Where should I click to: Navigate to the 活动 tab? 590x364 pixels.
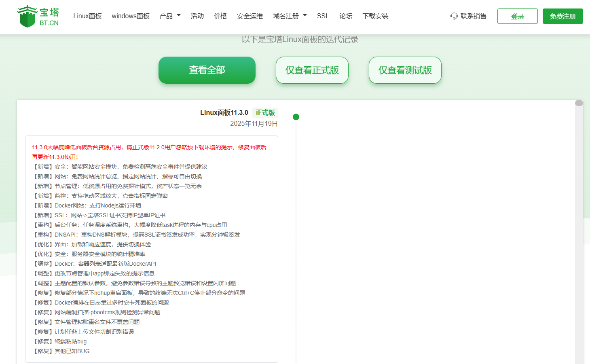click(x=197, y=16)
